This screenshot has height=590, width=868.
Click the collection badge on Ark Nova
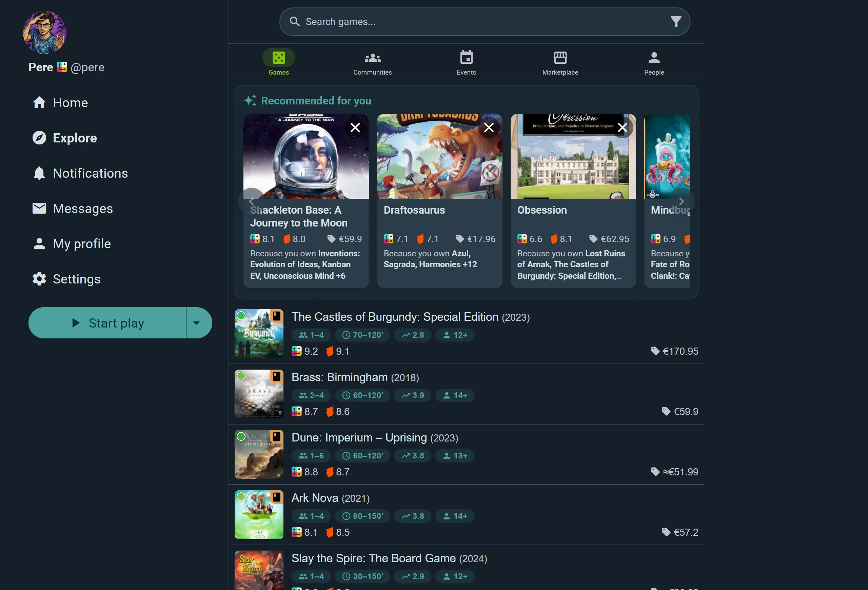point(276,497)
